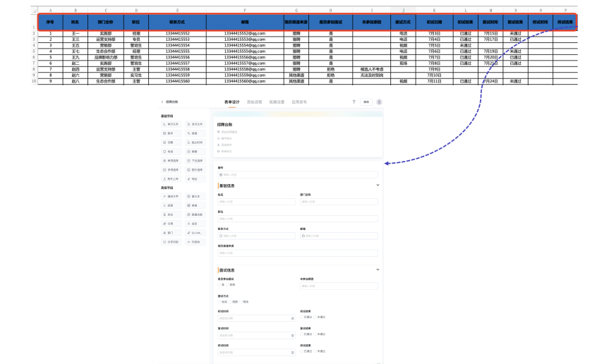609x364 pixels.
Task: Add the 部门 advanced field from palette
Action: 171,233
